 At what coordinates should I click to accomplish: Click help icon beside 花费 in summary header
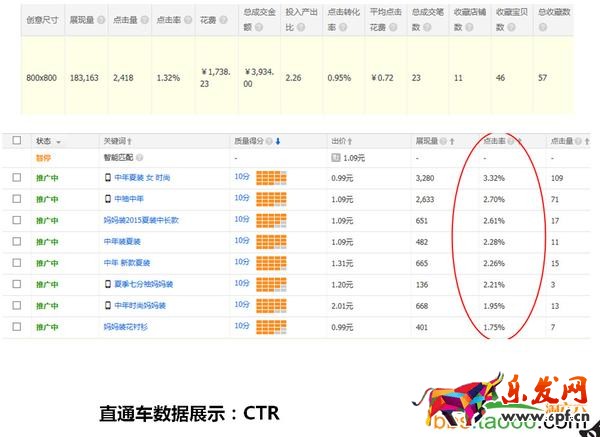tap(224, 19)
